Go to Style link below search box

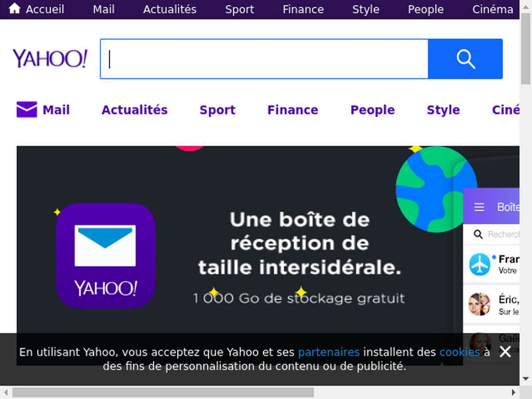443,110
